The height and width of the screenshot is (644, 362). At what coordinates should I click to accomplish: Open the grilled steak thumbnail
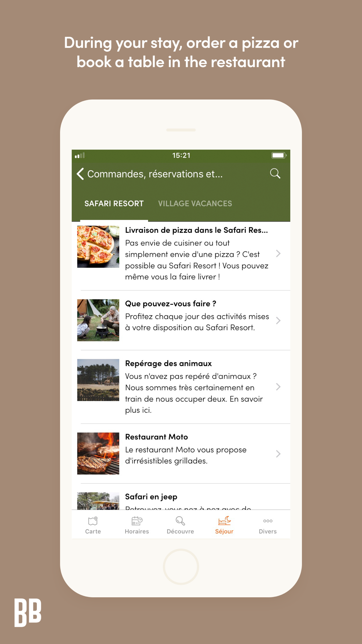click(x=98, y=453)
